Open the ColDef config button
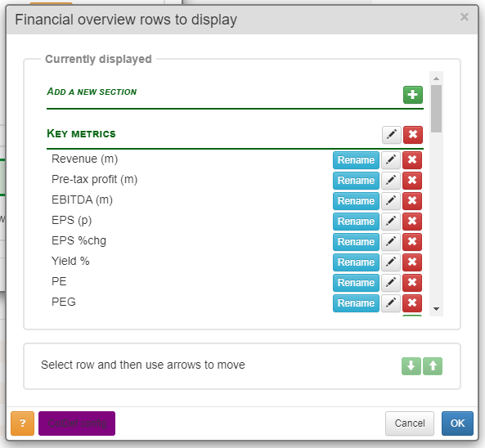 pyautogui.click(x=77, y=423)
